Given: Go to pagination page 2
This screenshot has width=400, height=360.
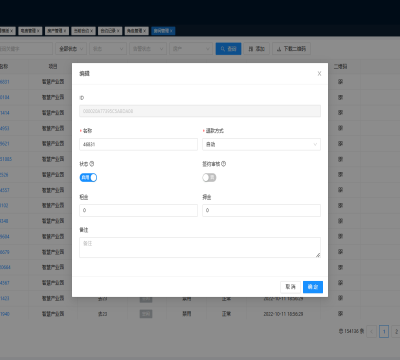Looking at the screenshot, I should click(396, 331).
